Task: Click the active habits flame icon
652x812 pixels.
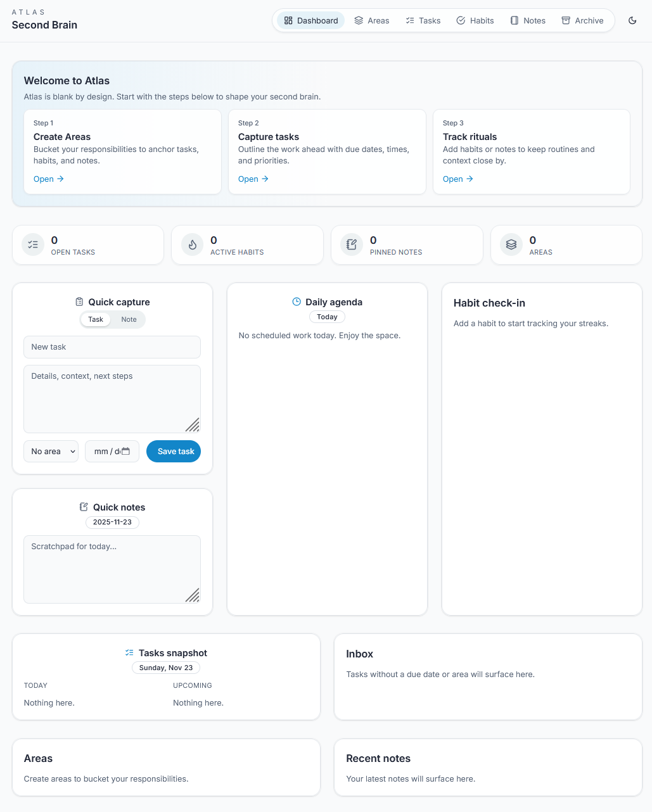Action: tap(193, 244)
